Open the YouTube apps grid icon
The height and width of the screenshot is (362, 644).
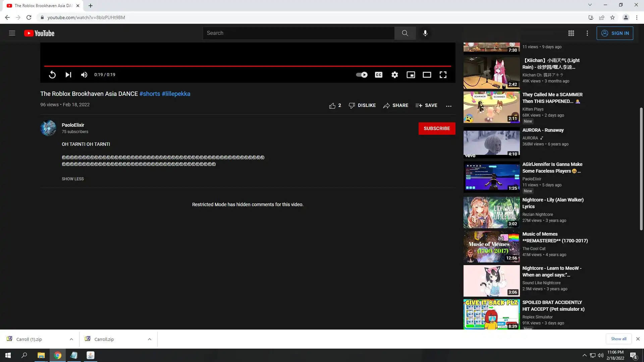click(571, 33)
